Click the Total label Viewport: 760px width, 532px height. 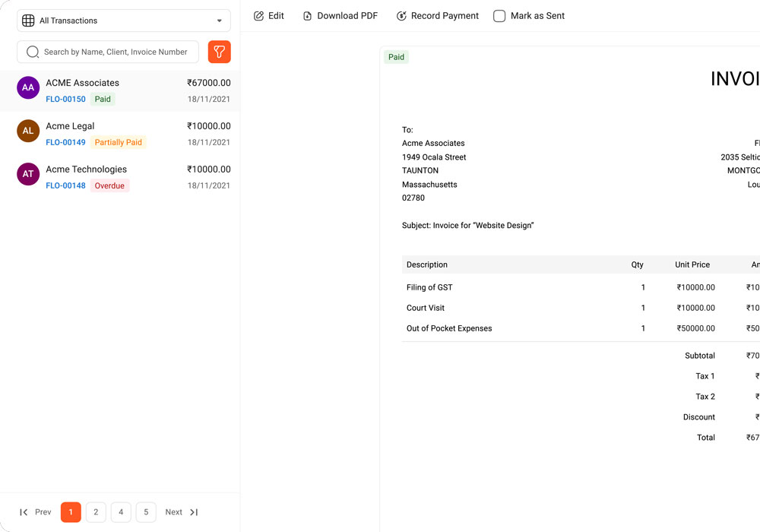point(706,438)
